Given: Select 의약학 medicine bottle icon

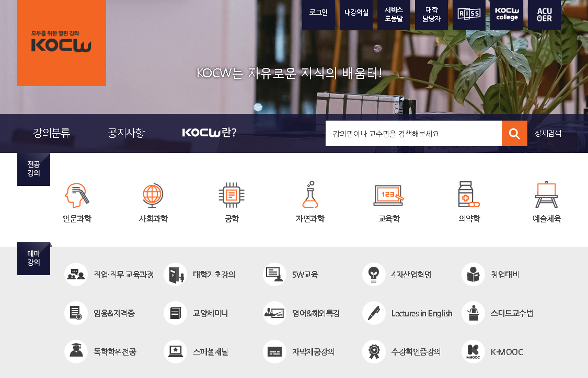Looking at the screenshot, I should coord(469,194).
